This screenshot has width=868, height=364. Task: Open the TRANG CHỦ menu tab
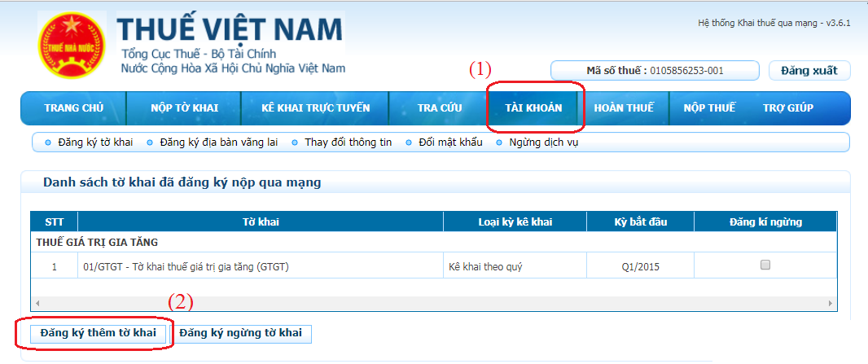pyautogui.click(x=73, y=108)
